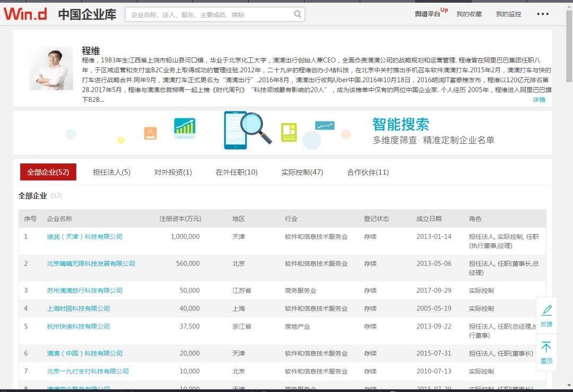Go to 我的收藏
573x392 pixels.
click(469, 14)
